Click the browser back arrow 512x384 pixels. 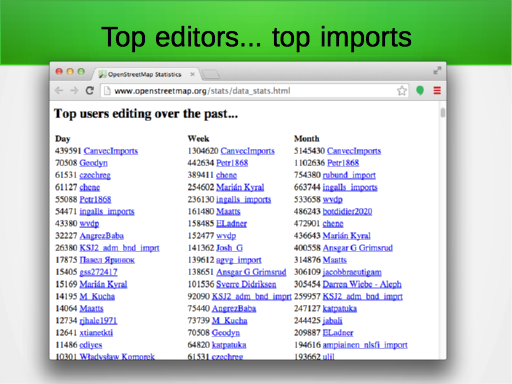[x=59, y=91]
